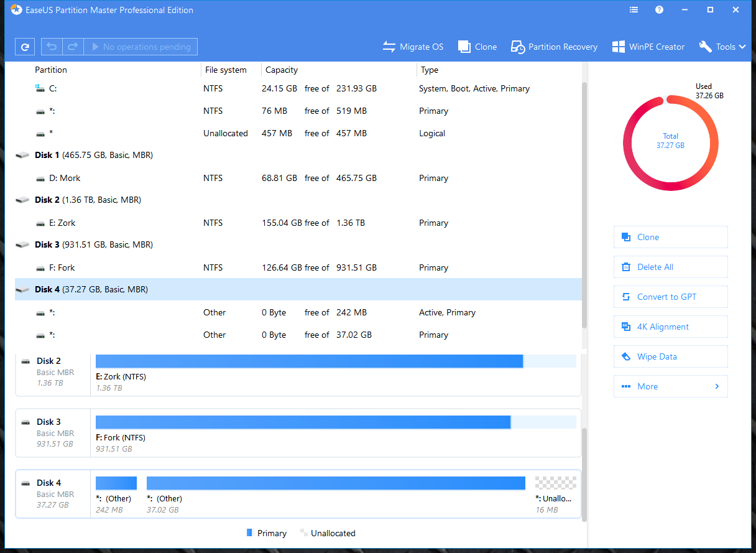Select Disk 3 header in partition list
Viewport: 756px width, 553px height.
[93, 244]
